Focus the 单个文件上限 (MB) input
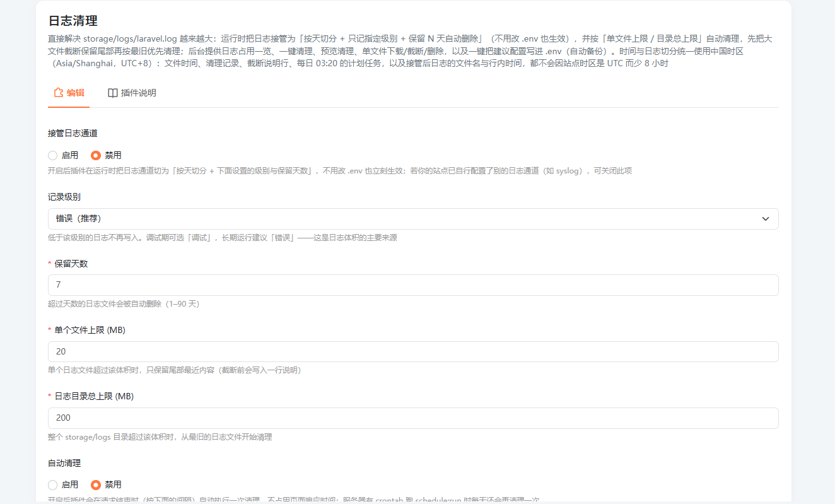 (413, 351)
